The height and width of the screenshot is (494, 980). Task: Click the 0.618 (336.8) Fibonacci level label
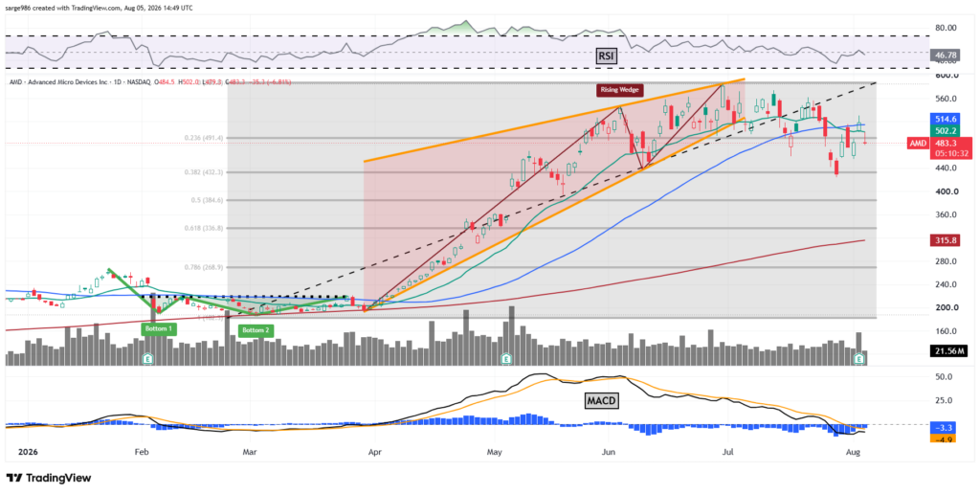(x=204, y=228)
